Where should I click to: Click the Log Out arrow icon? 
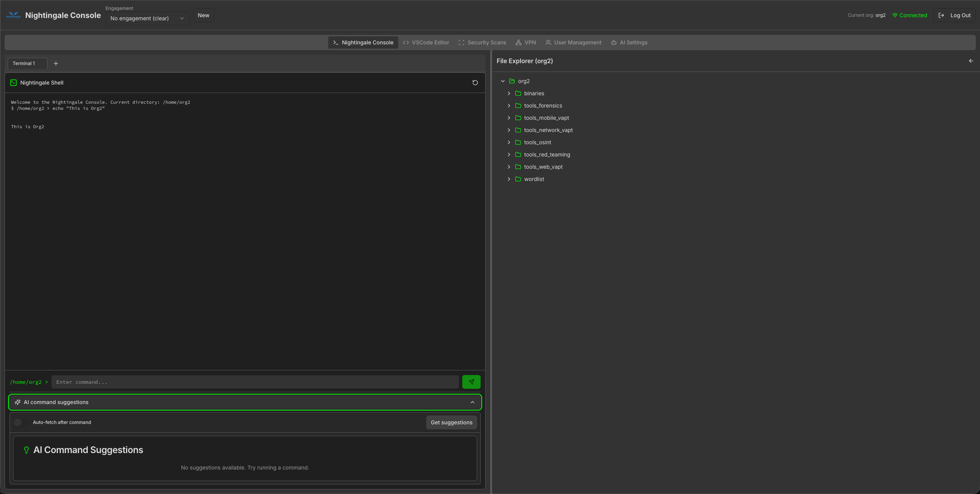941,15
